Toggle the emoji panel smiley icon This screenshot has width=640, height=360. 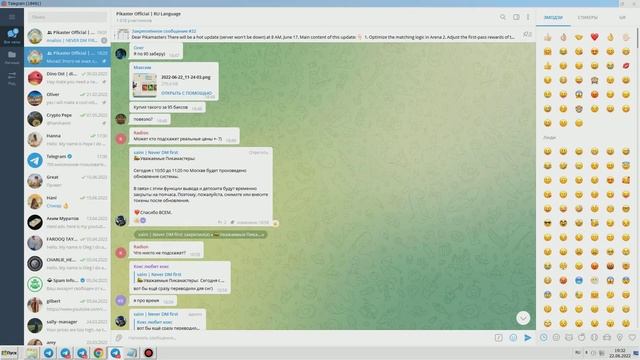click(x=513, y=338)
